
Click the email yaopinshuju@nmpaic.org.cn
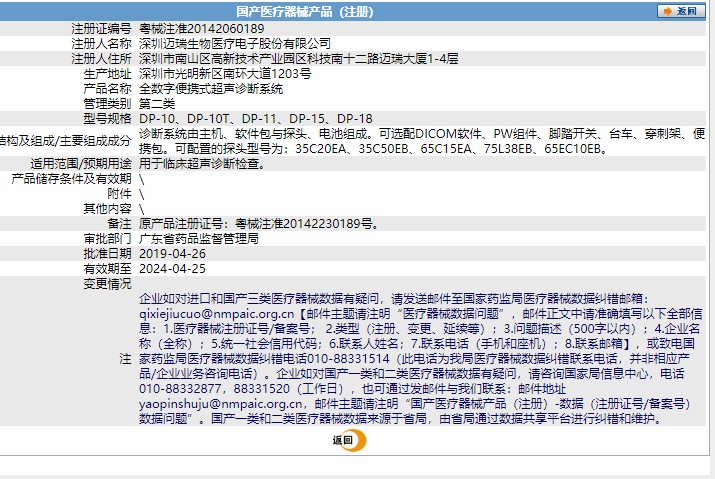coord(221,404)
